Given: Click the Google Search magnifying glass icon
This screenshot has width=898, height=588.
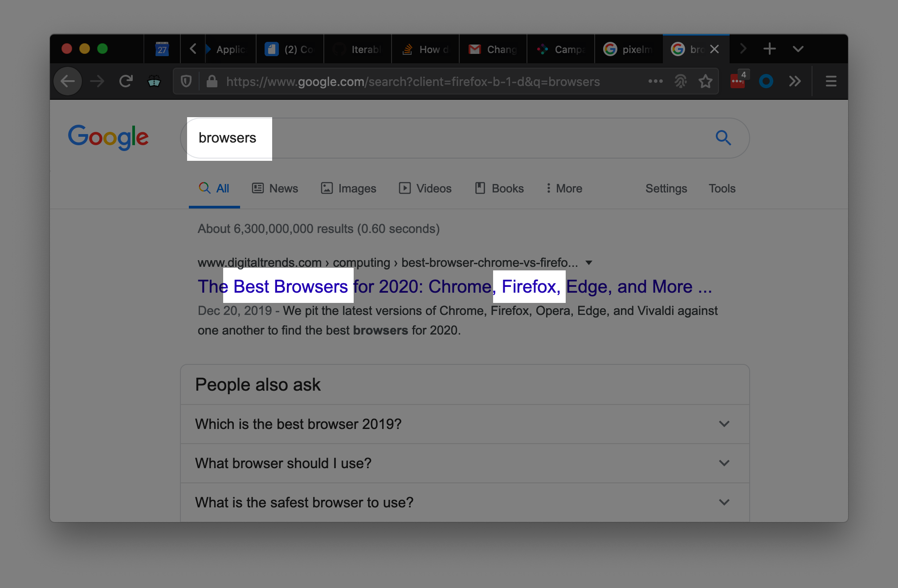Looking at the screenshot, I should tap(723, 138).
